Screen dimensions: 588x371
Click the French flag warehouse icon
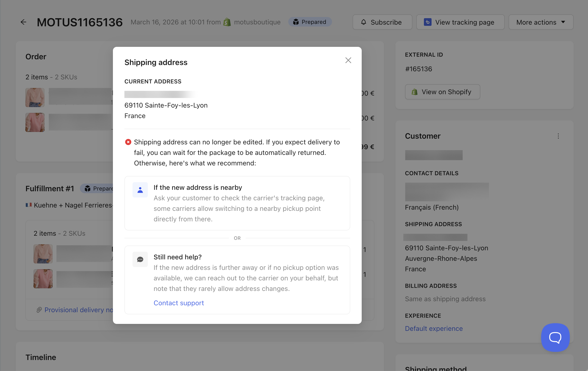click(29, 205)
